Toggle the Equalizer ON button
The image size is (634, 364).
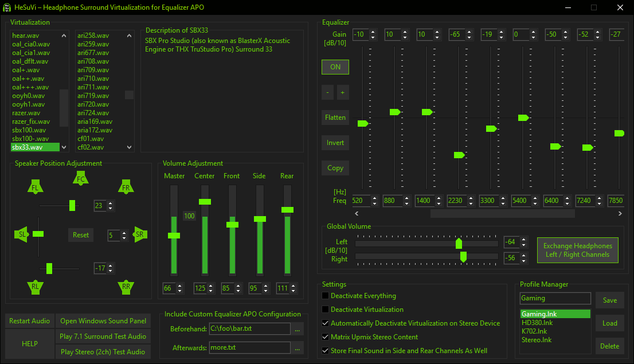pos(335,67)
